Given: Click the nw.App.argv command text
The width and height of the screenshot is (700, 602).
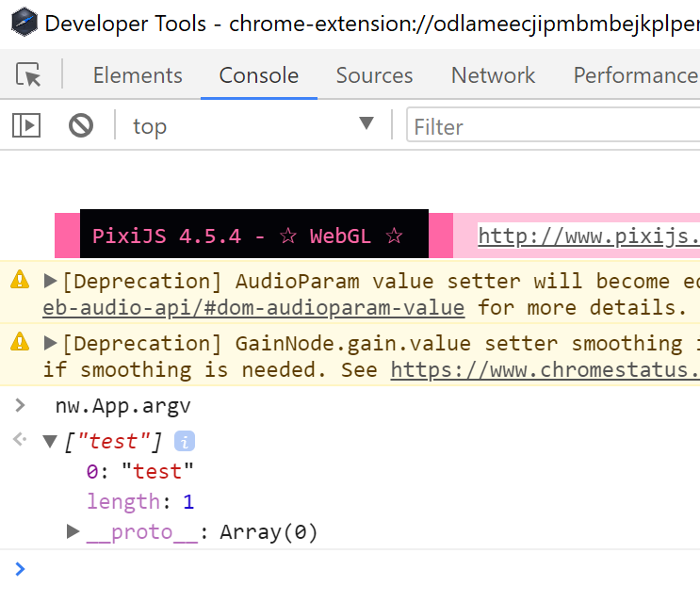Looking at the screenshot, I should point(122,406).
